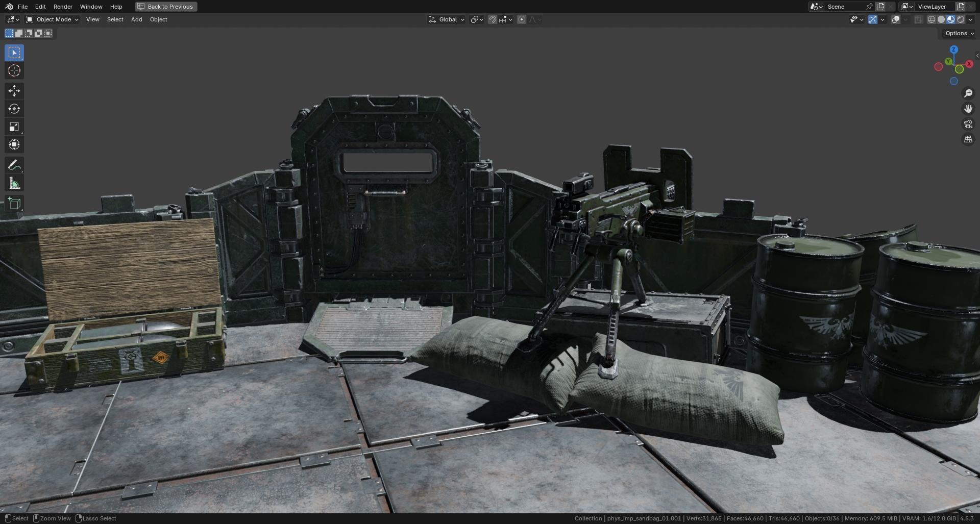Viewport: 980px width, 524px height.
Task: Click the Y axis on navigation gizmo
Action: (x=948, y=61)
